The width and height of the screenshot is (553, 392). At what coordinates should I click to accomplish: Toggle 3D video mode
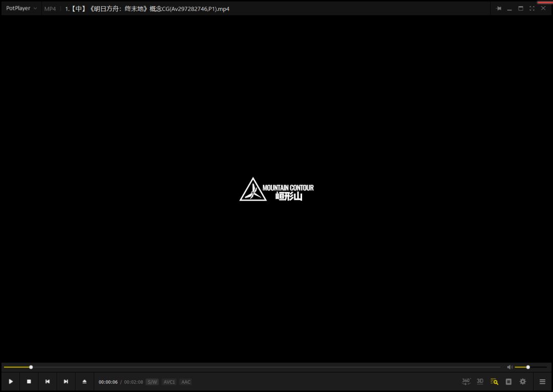pos(480,381)
